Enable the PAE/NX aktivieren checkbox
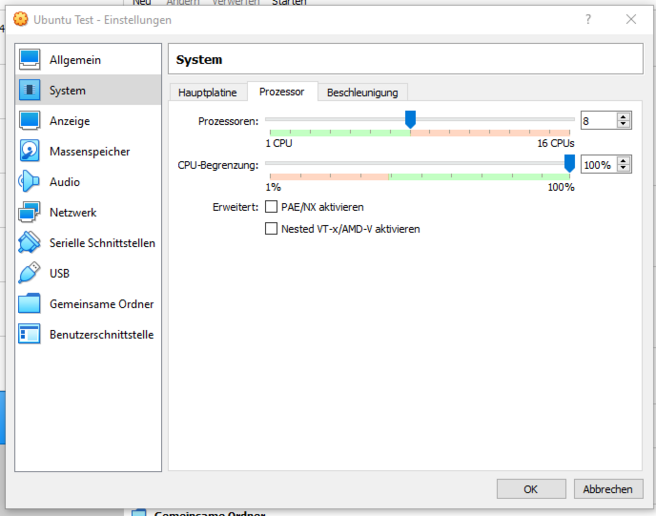 (x=271, y=207)
